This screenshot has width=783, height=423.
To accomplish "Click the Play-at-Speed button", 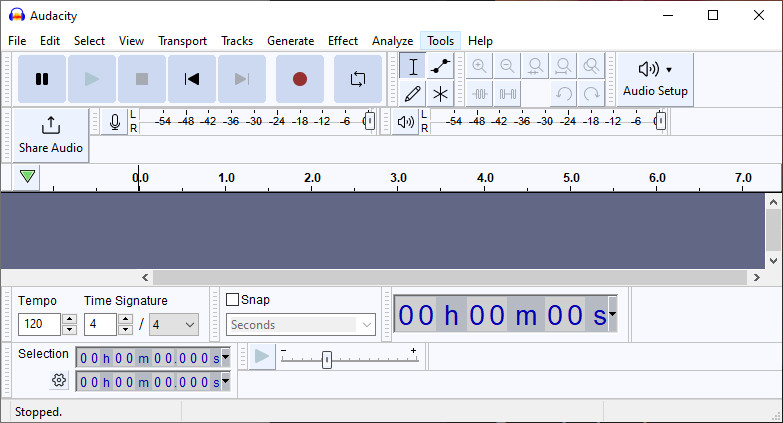I will (x=262, y=357).
